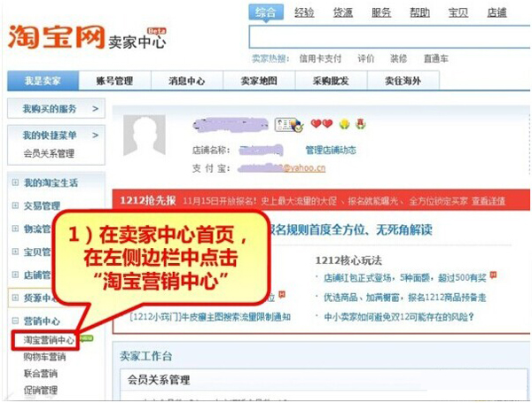The width and height of the screenshot is (532, 403).
Task: Open 购物车营销 in the sidebar
Action: [44, 357]
